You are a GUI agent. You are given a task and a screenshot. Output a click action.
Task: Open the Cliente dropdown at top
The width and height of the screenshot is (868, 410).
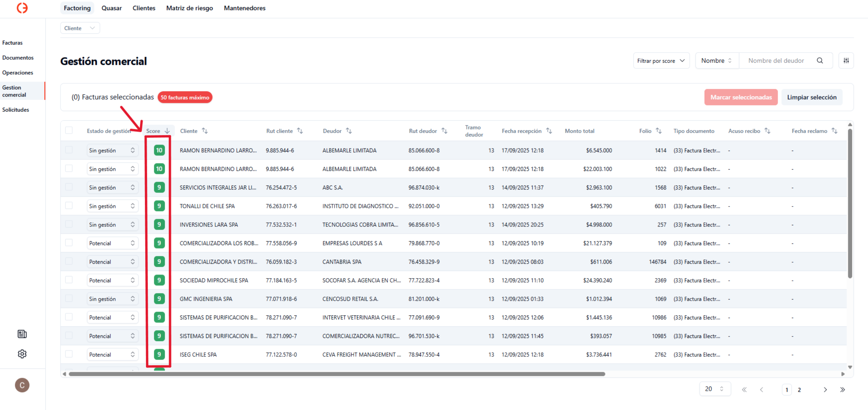[x=80, y=28]
